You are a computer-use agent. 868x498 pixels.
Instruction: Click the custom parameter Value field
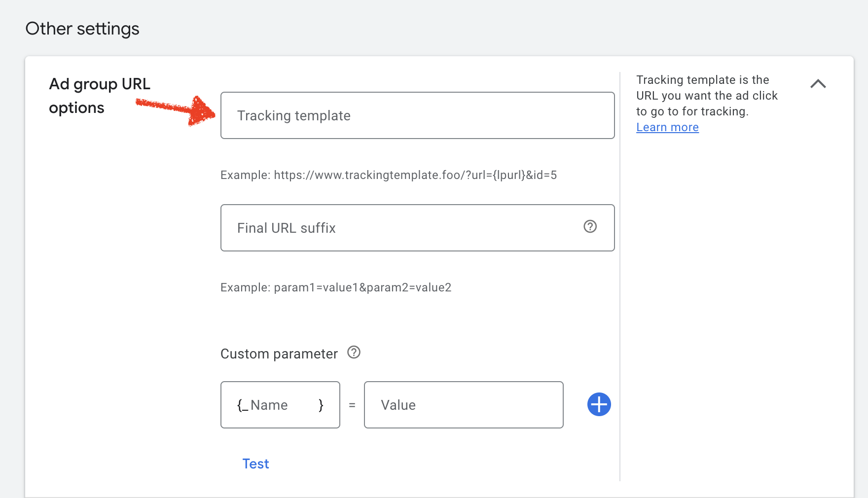463,405
